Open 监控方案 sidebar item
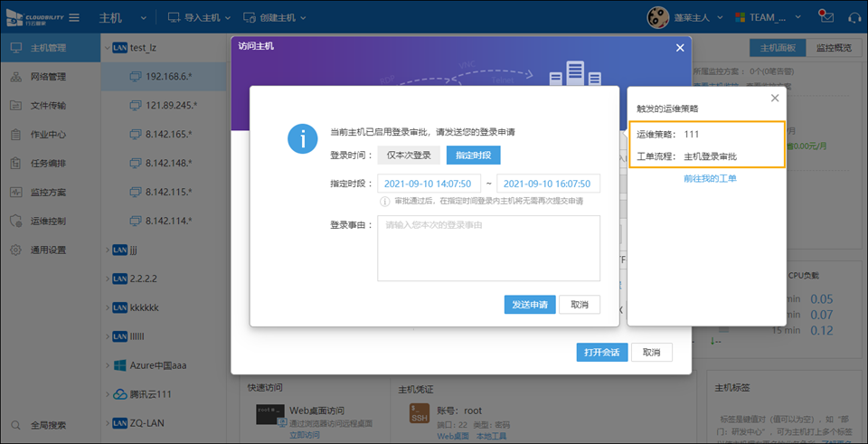The image size is (868, 444). [x=49, y=193]
